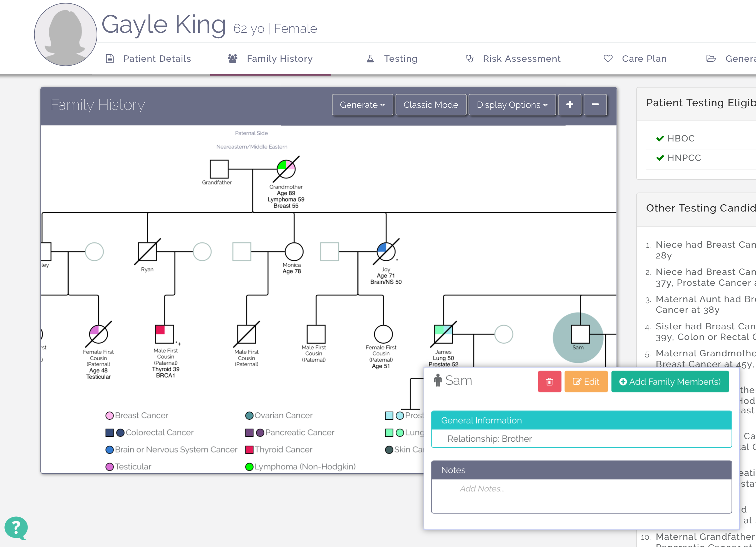Select the Testicular female first cousin symbol
The image size is (756, 547).
98,334
